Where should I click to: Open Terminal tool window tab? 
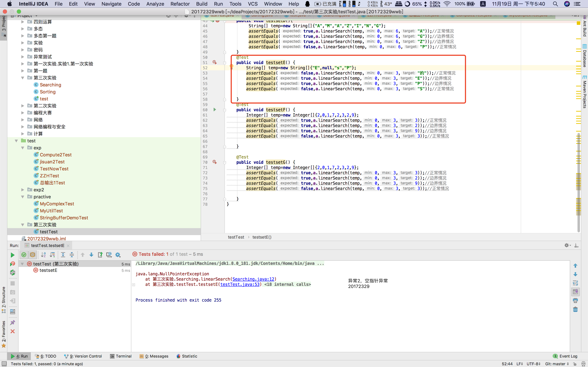coord(121,356)
